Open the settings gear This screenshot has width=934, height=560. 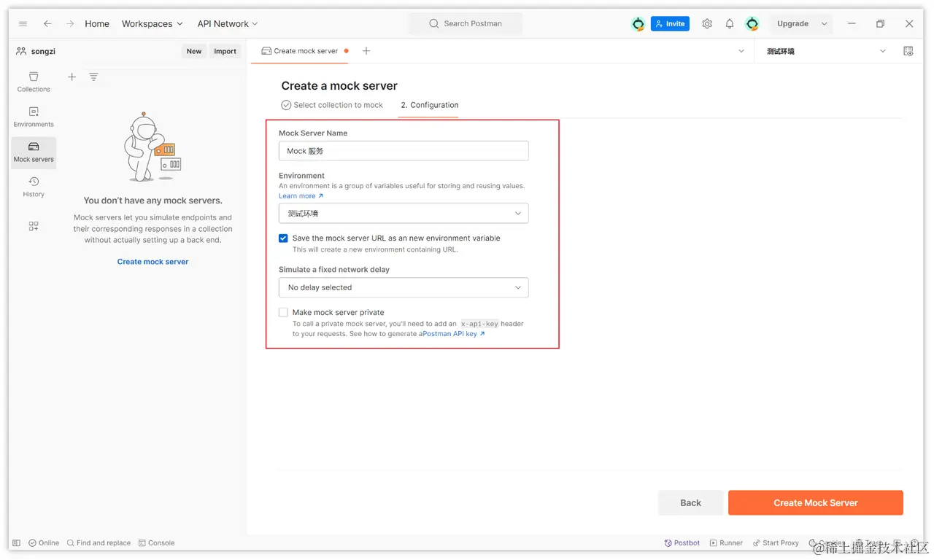[x=707, y=24]
